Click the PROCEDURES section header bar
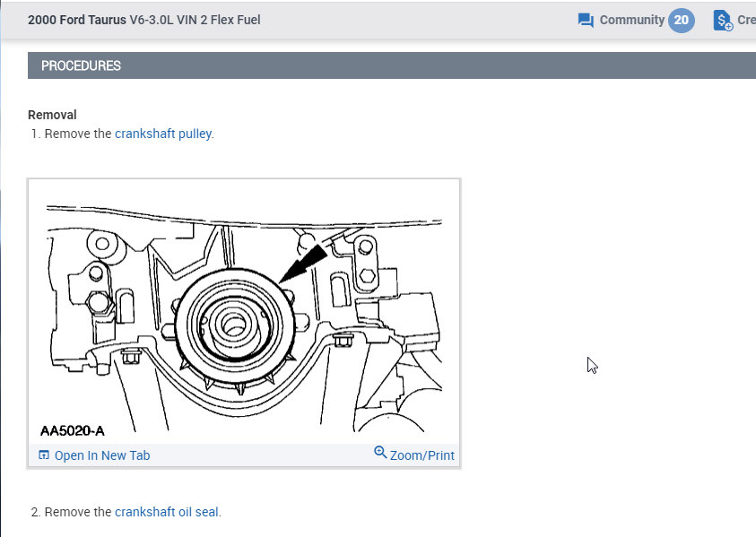This screenshot has width=756, height=537. (391, 65)
